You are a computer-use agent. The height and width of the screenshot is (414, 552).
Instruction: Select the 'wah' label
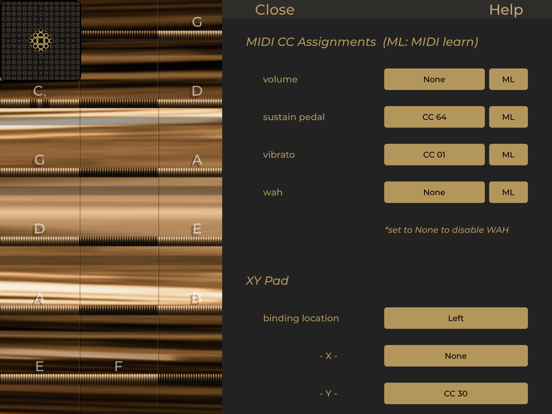tap(272, 193)
